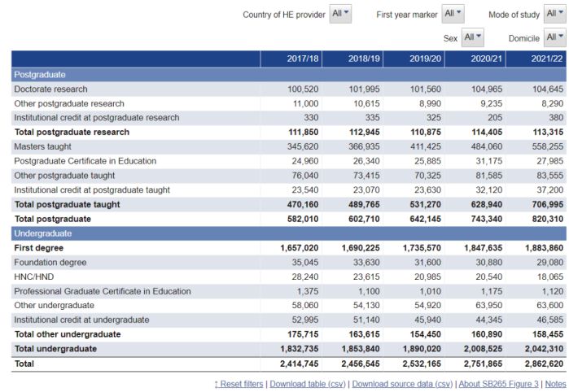The height and width of the screenshot is (392, 569).
Task: Select Professional Graduate Certificate in Education label
Action: point(103,291)
